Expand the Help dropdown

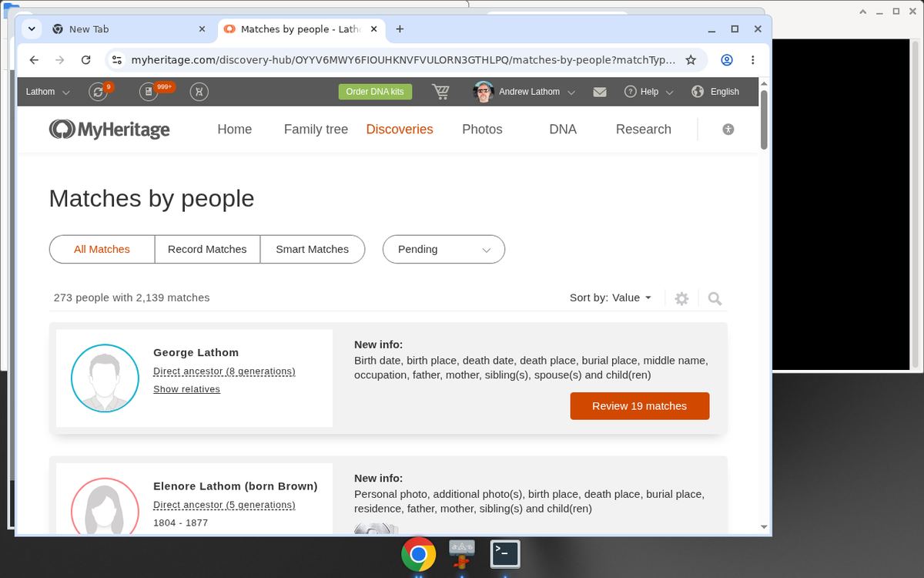click(x=657, y=92)
